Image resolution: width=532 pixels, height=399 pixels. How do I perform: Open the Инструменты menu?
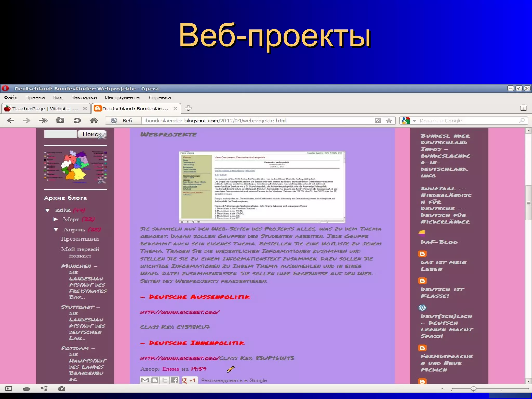[x=123, y=97]
